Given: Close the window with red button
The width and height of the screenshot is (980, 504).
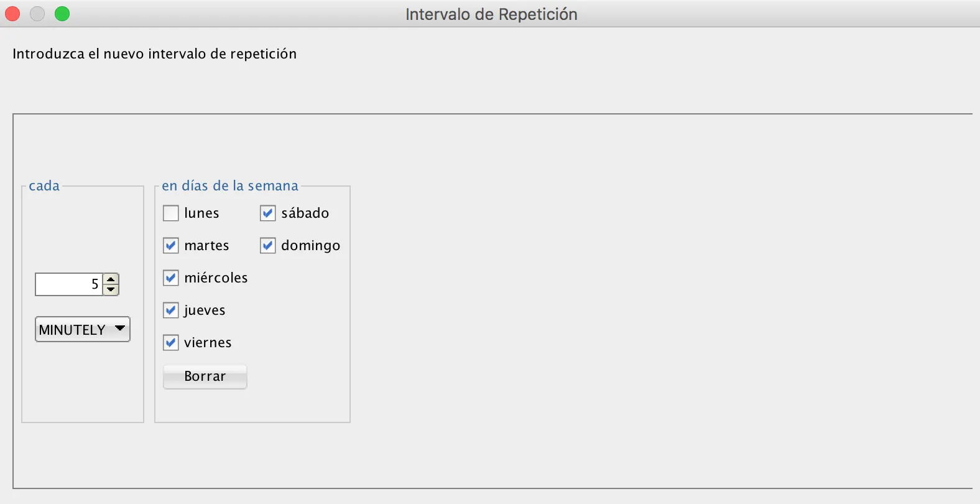Looking at the screenshot, I should click(12, 14).
